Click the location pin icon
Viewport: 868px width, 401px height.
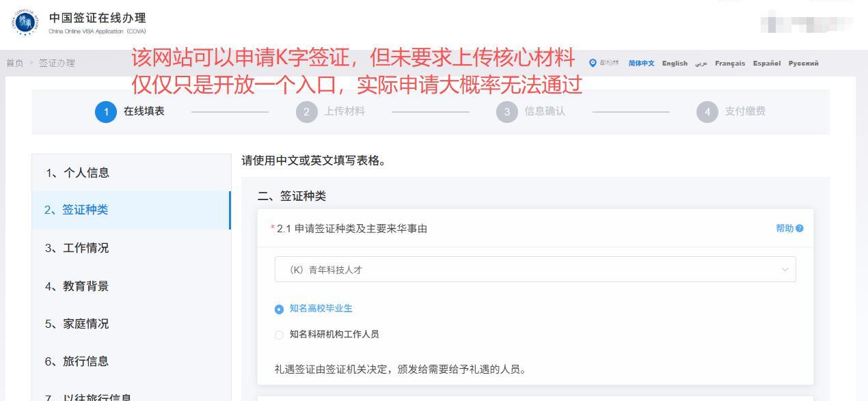click(593, 64)
